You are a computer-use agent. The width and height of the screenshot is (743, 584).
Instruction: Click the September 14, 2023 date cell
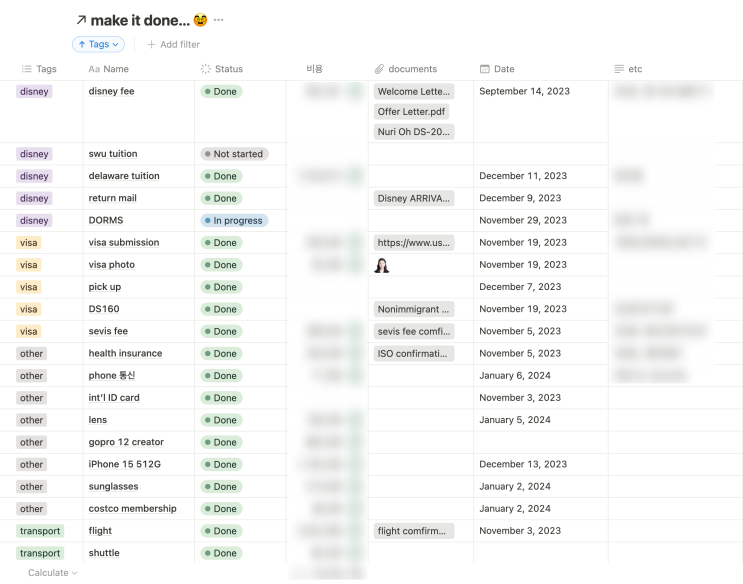click(x=524, y=92)
